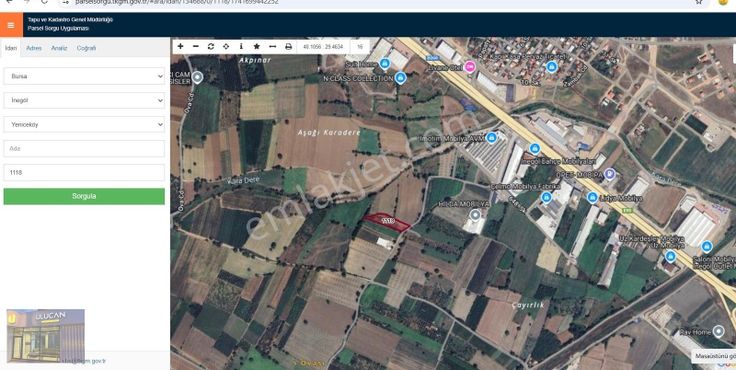Activate the locate position crosshair tool

[226, 46]
